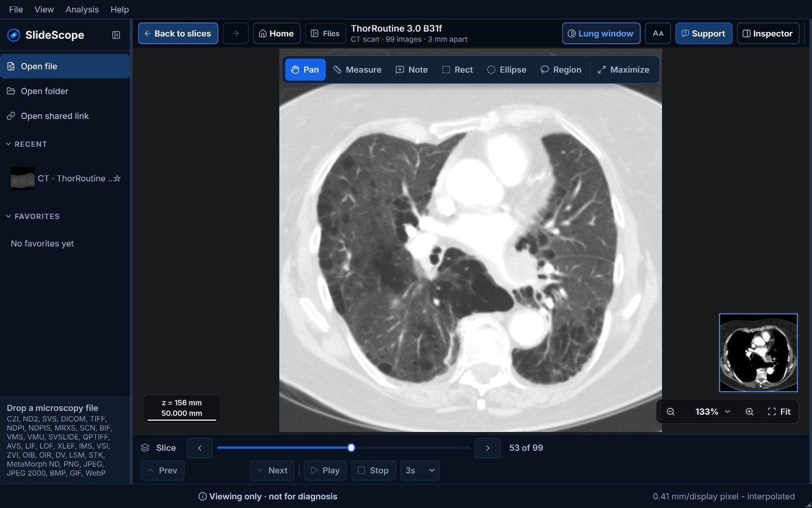Select the Measure tool
Screen dimensions: 812x508
[357, 70]
